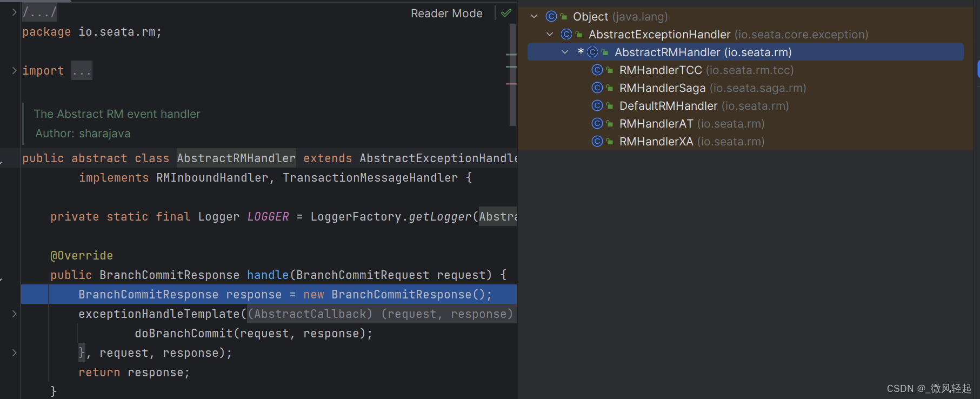Image resolution: width=980 pixels, height=399 pixels.
Task: Click the AbstractRMHandler class name in code
Action: [236, 158]
